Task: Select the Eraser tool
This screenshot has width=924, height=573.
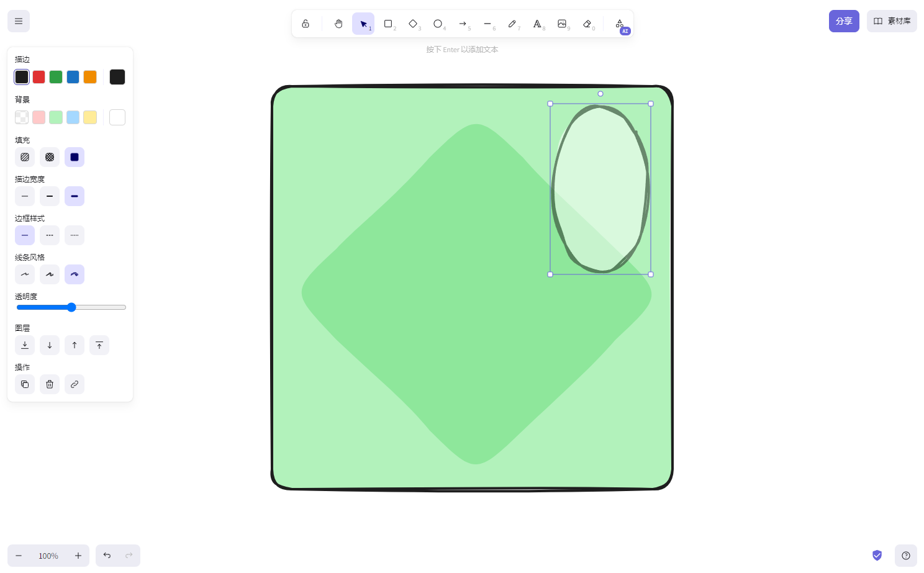Action: tap(587, 24)
